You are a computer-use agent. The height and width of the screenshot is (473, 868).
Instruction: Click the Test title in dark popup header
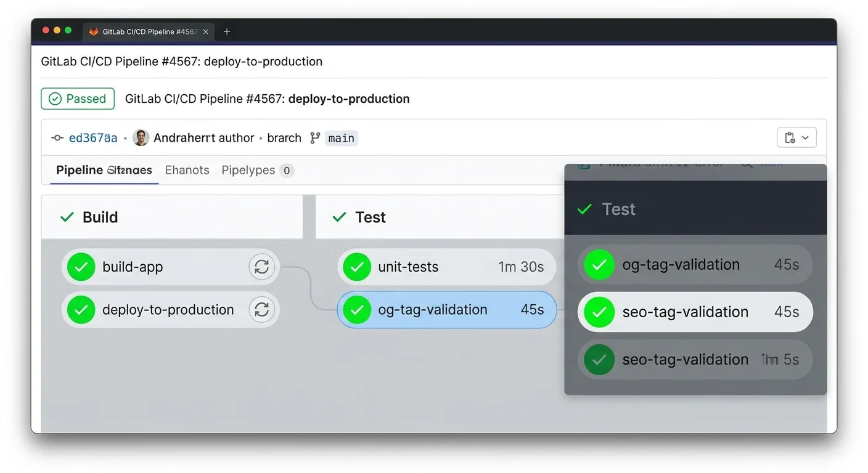[618, 209]
